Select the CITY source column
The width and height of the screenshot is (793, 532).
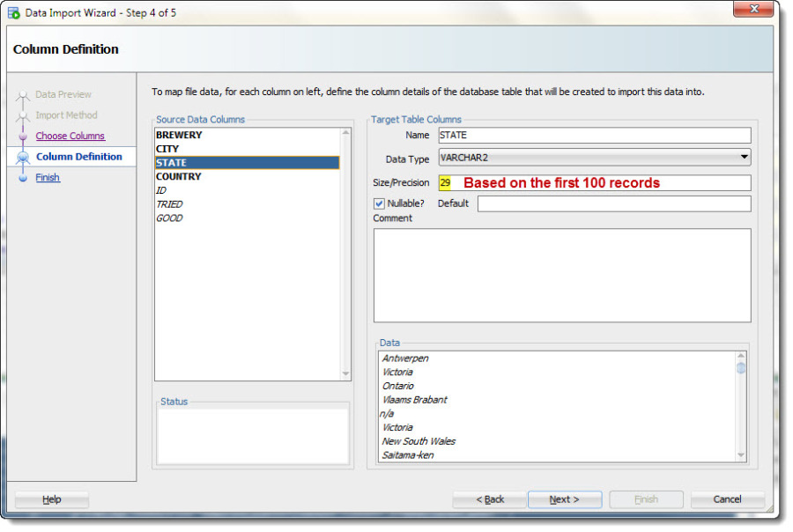pos(167,149)
